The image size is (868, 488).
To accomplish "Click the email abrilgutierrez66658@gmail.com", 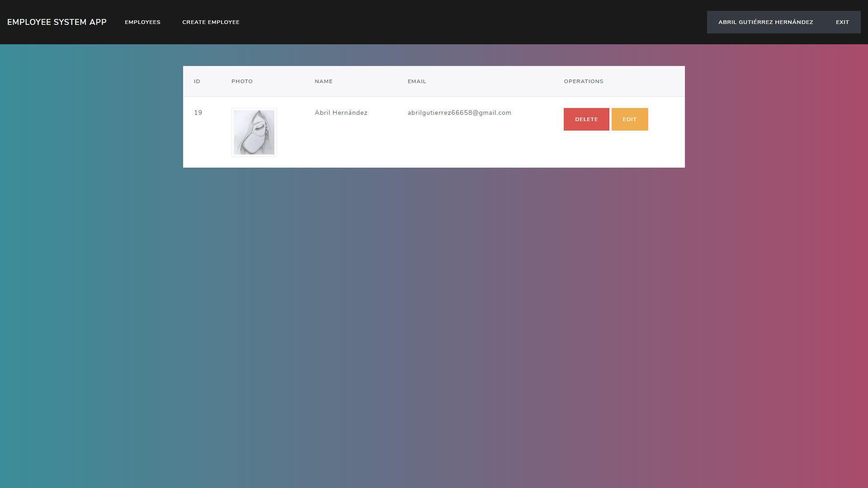I will [459, 113].
